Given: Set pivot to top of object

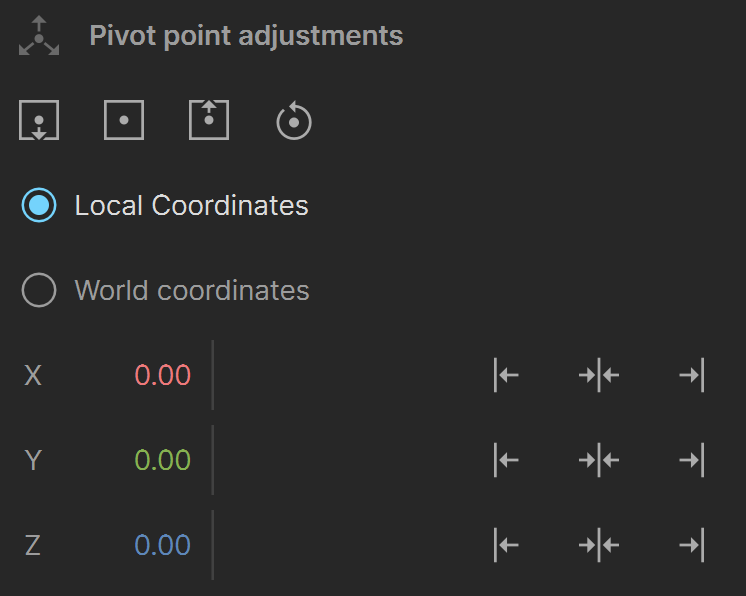Looking at the screenshot, I should tap(209, 120).
